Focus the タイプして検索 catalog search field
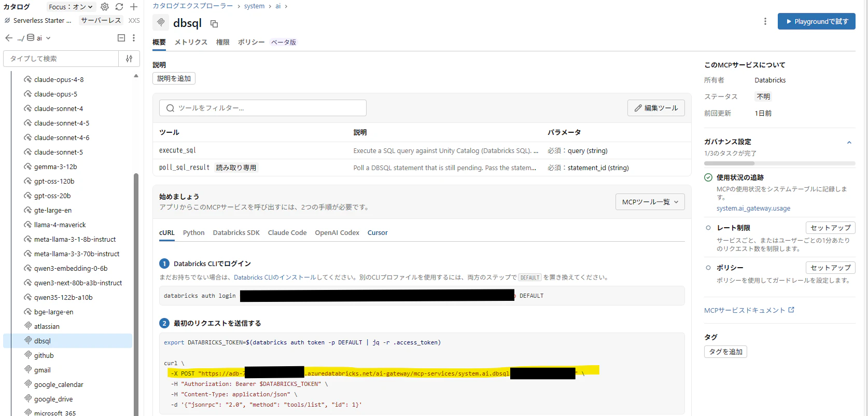This screenshot has width=868, height=416. [x=61, y=59]
